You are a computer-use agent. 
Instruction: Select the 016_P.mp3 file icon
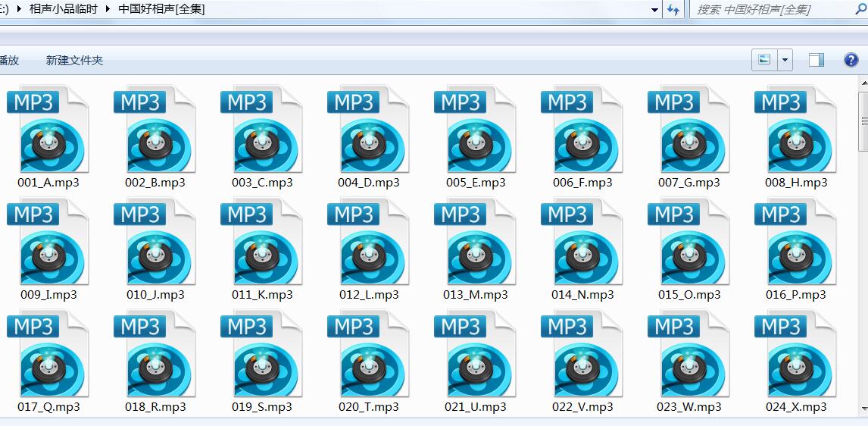pos(796,242)
